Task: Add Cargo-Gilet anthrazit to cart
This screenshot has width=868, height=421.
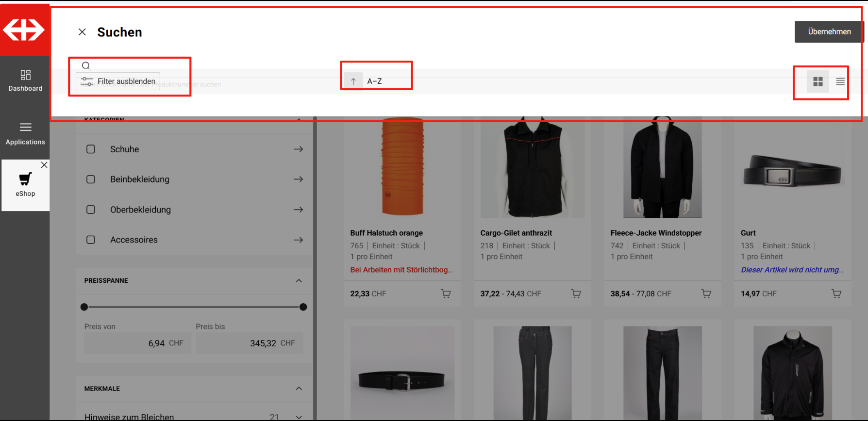Action: click(x=576, y=293)
